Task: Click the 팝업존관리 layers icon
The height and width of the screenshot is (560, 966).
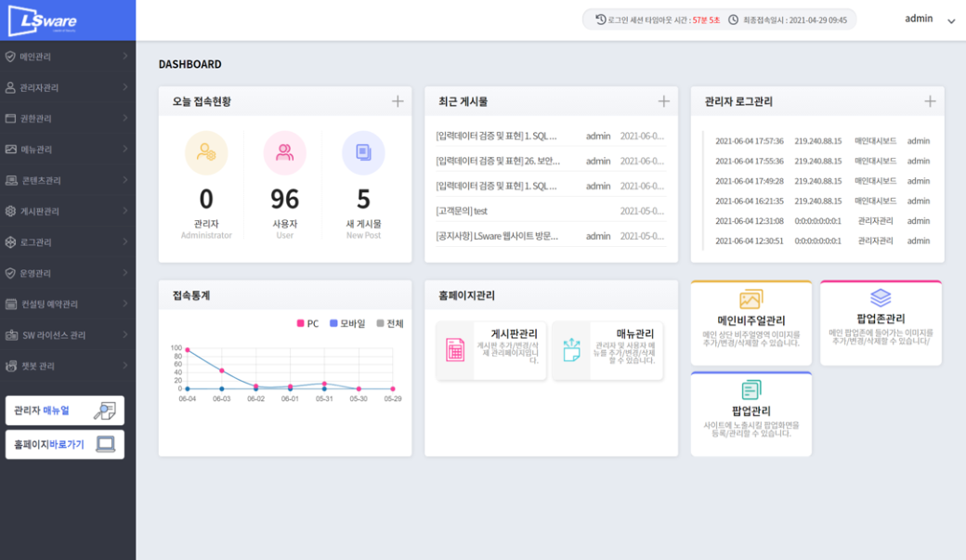Action: tap(881, 297)
